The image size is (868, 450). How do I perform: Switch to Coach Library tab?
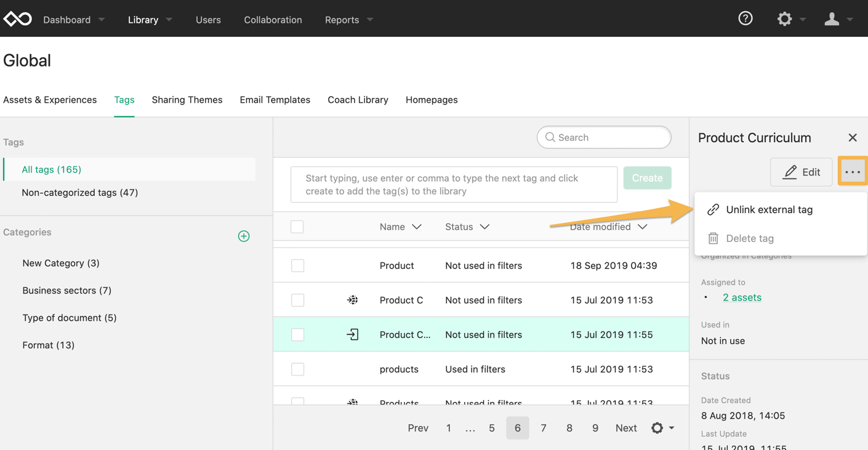358,100
